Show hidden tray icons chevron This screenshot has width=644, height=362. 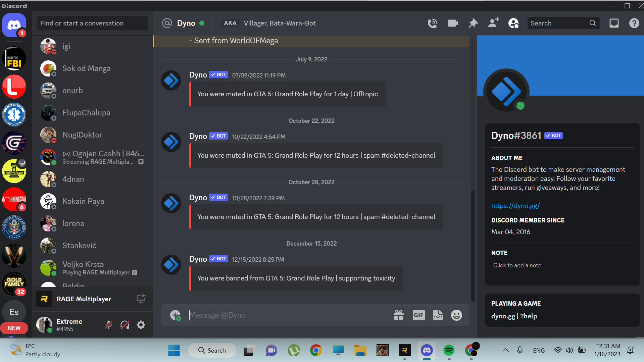[x=505, y=350]
